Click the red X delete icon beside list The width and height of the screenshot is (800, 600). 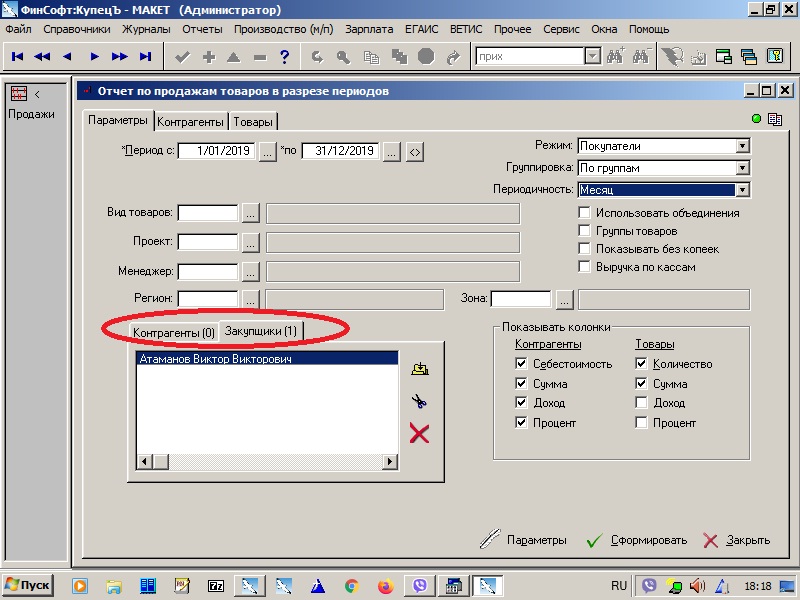[420, 433]
